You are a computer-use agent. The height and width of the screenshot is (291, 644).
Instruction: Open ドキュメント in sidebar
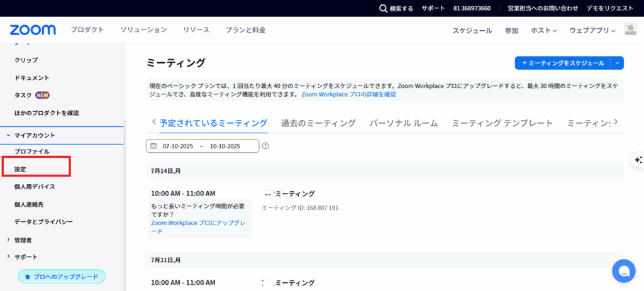[32, 77]
